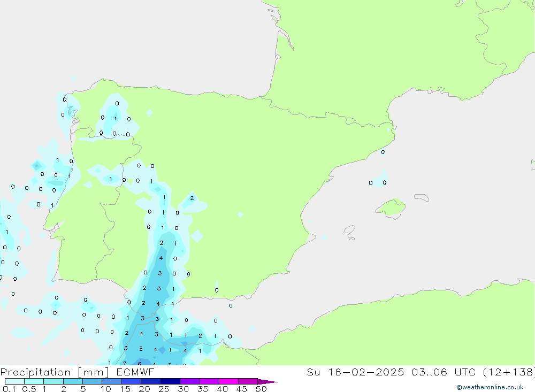
Task: Click the '40' legend scale label
Action: coord(222,389)
